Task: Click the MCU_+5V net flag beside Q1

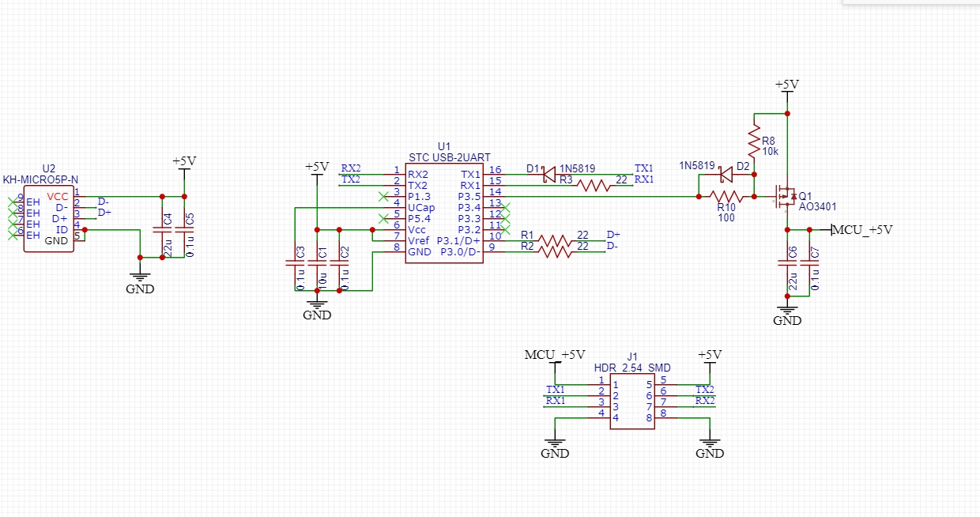Action: 862,230
